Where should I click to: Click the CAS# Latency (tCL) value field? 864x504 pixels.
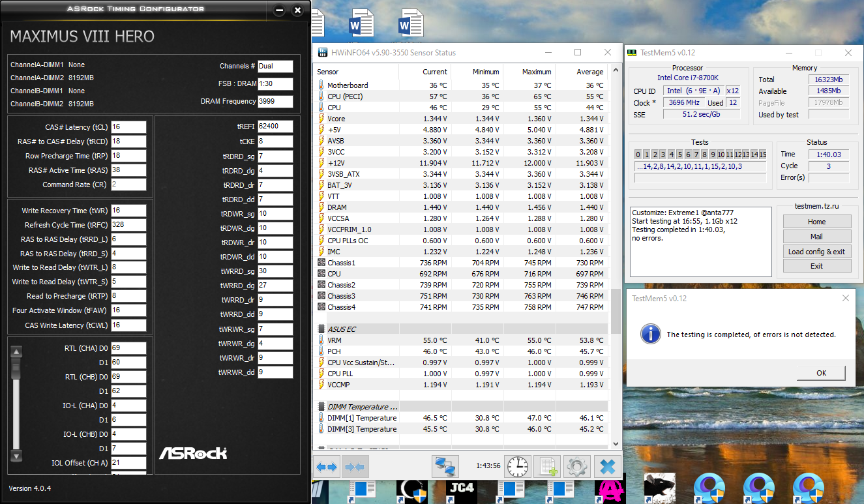tap(128, 127)
